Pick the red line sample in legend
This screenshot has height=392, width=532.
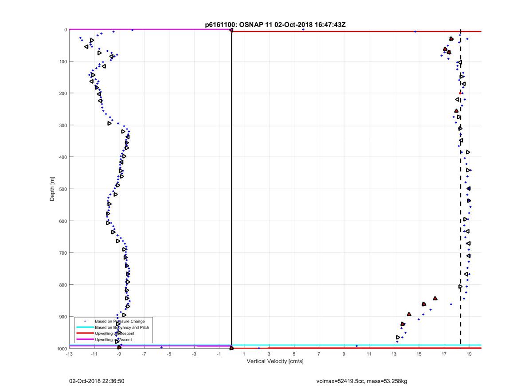pos(85,334)
